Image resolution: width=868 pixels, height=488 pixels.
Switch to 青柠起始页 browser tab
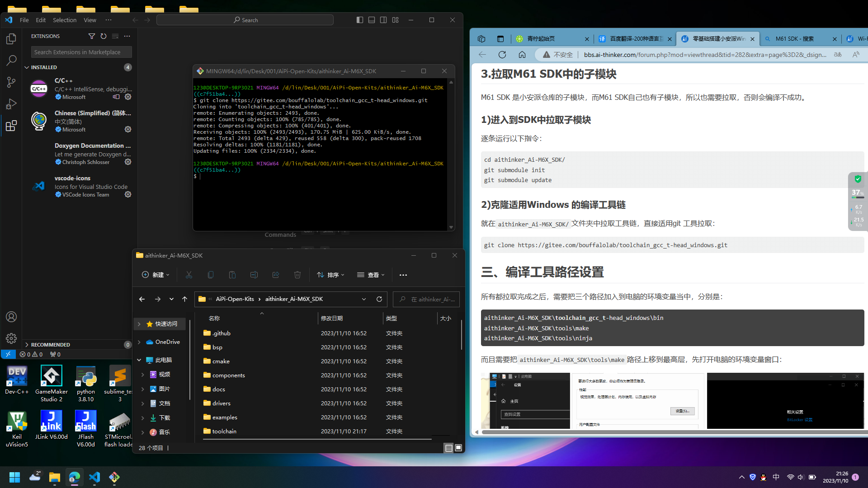click(x=552, y=39)
